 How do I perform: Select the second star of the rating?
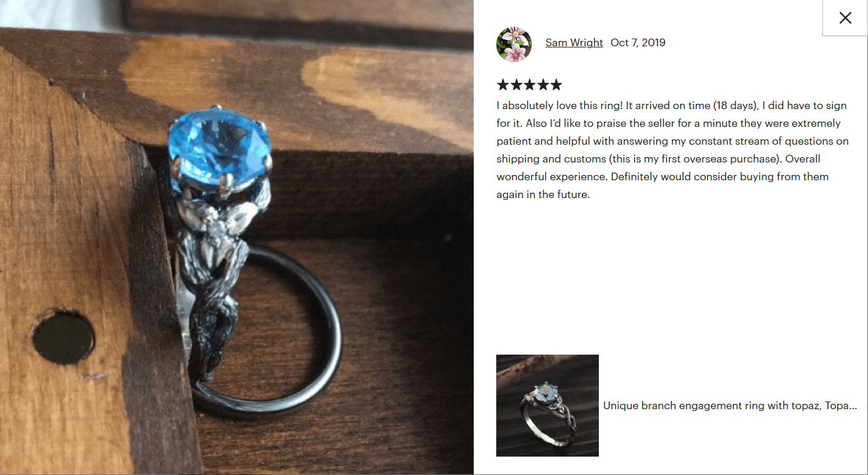516,85
